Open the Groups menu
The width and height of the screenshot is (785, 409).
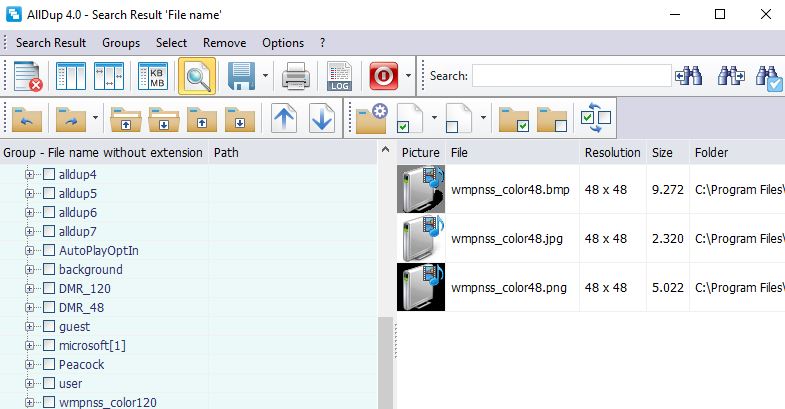pyautogui.click(x=121, y=43)
